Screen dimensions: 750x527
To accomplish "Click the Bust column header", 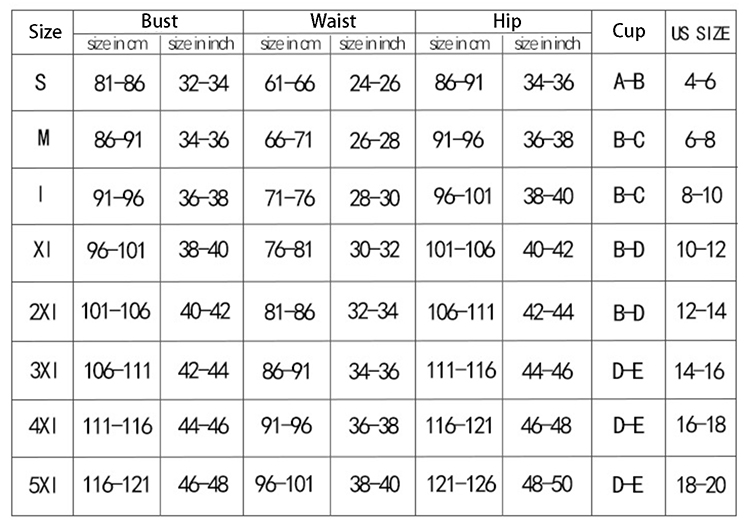I will click(160, 22).
